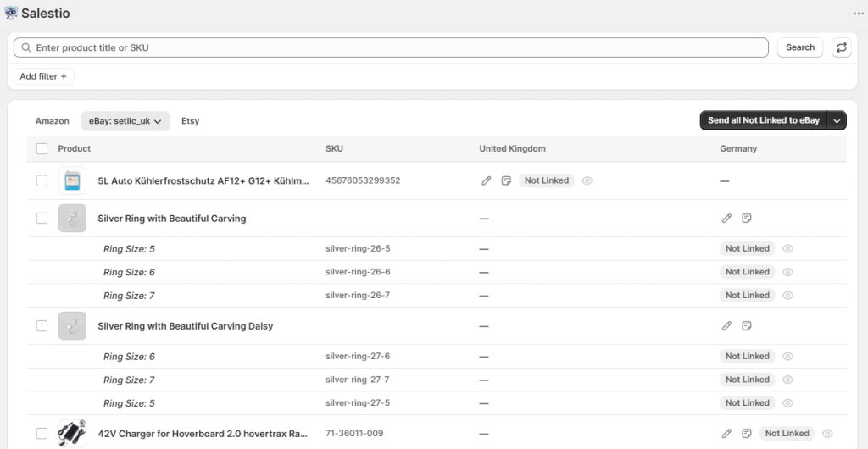
Task: Open note icon for Silver Ring Beautiful Carving Daisy
Action: coord(747,326)
